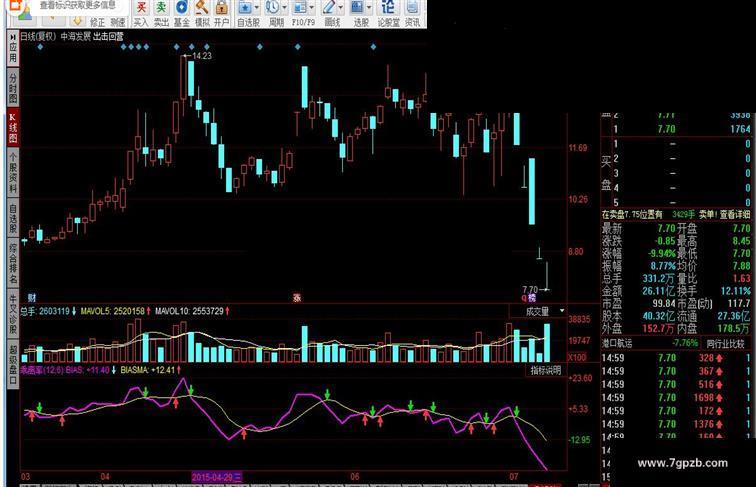Viewport: 756px width, 487px height.
Task: Click the sell level 1 volume 1764
Action: [x=740, y=129]
